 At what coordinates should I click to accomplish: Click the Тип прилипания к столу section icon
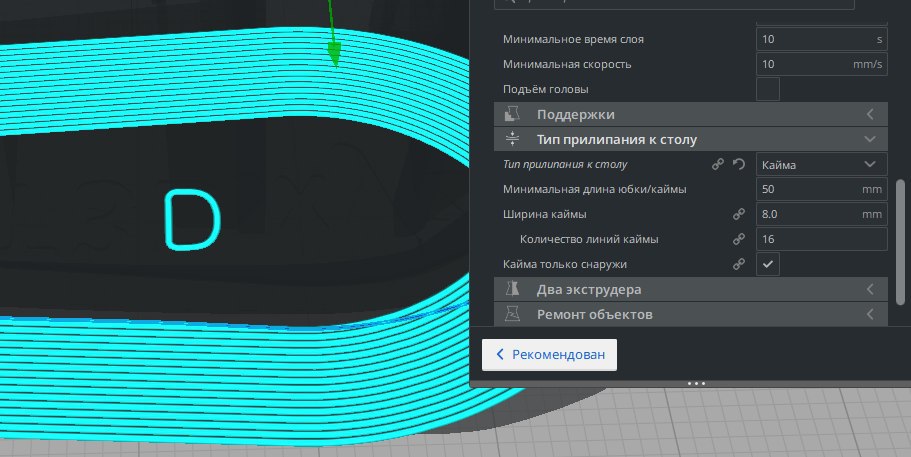point(512,139)
